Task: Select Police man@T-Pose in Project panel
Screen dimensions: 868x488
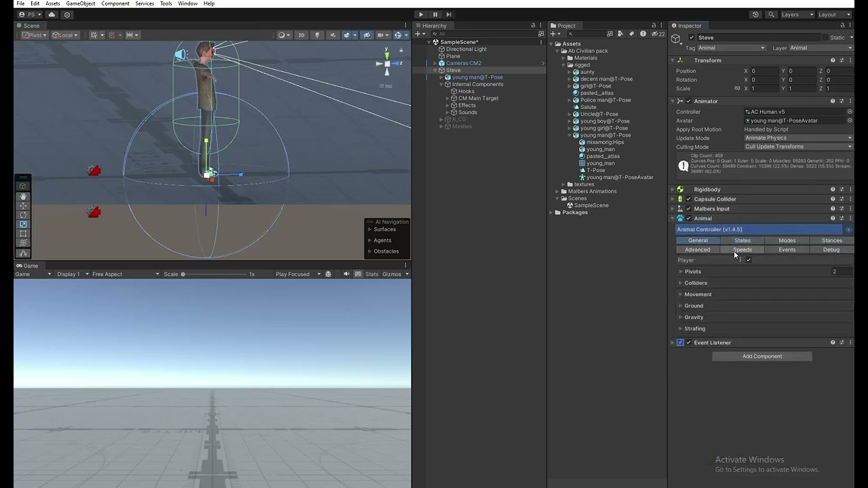Action: 606,100
